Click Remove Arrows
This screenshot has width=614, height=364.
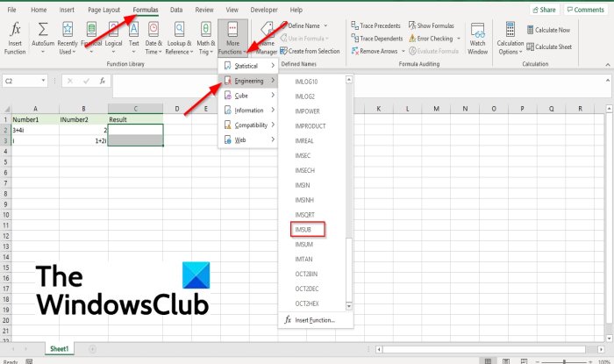click(x=375, y=51)
